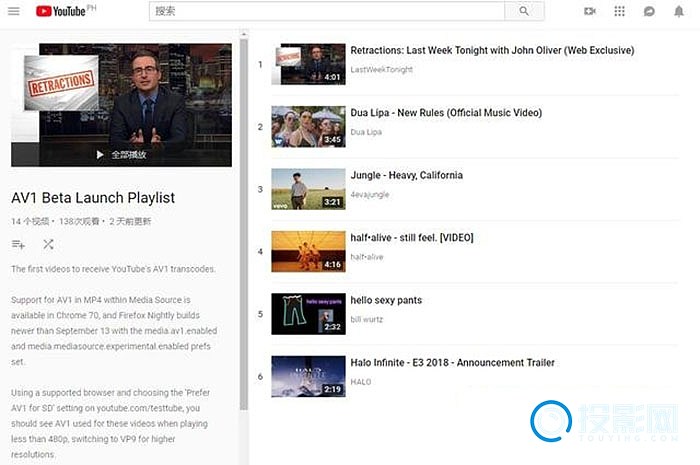Open Halo Infinite E3 2018 trailer thumbnail
The height and width of the screenshot is (465, 700).
click(x=308, y=377)
